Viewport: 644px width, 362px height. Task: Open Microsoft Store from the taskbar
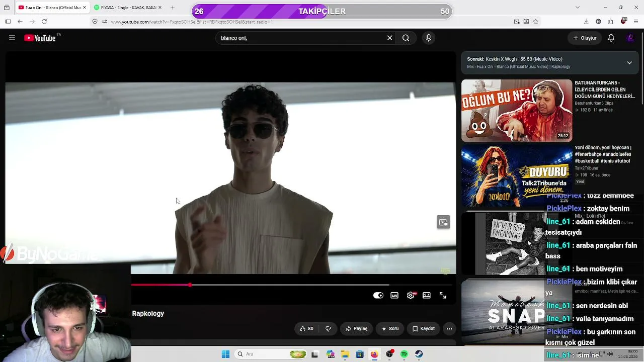[x=359, y=354]
